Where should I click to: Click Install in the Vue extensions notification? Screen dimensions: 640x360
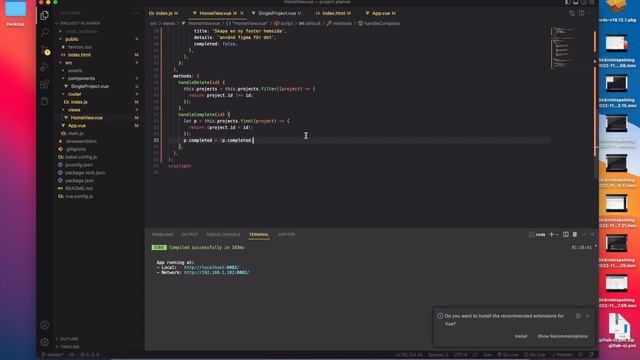(x=521, y=336)
